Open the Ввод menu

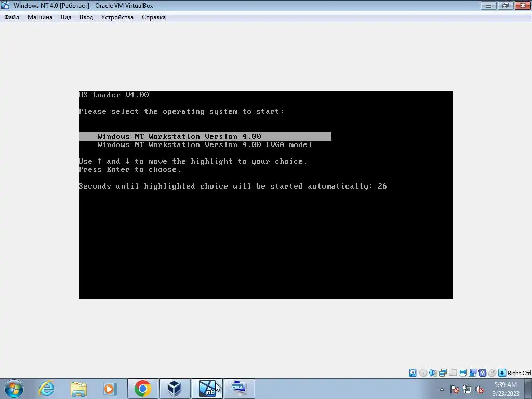pyautogui.click(x=86, y=17)
